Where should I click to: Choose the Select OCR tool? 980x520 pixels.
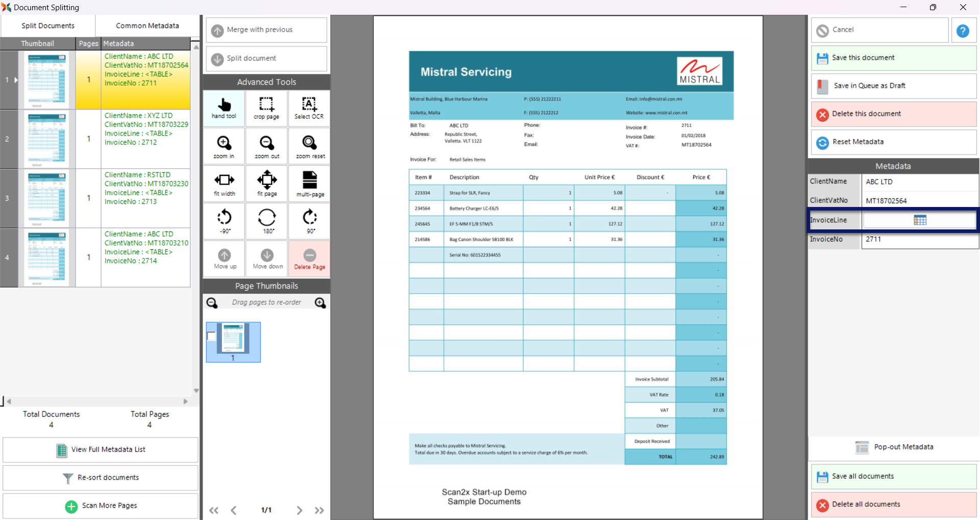coord(309,108)
